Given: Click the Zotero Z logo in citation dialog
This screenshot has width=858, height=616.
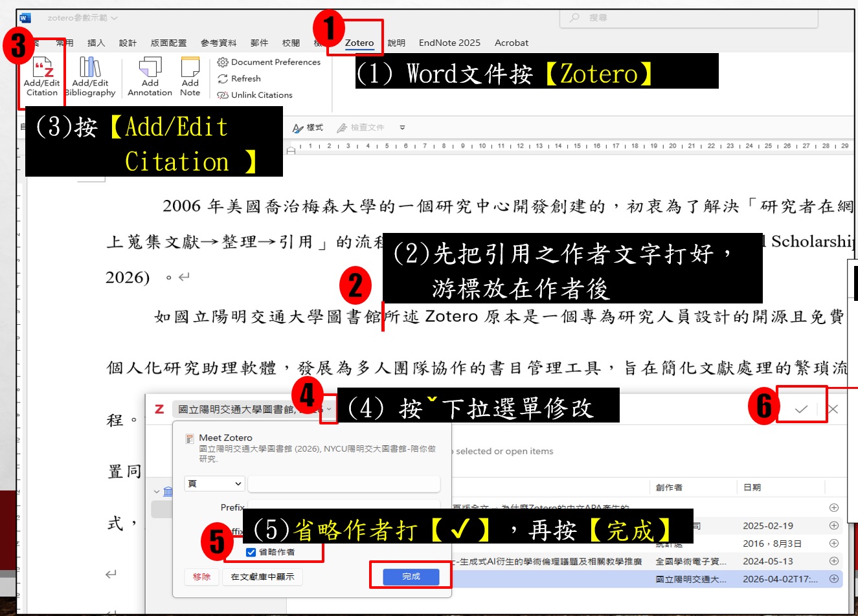Looking at the screenshot, I should click(159, 409).
